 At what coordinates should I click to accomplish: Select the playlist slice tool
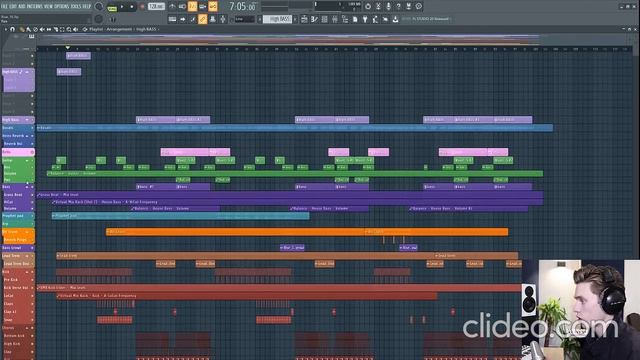pos(56,29)
